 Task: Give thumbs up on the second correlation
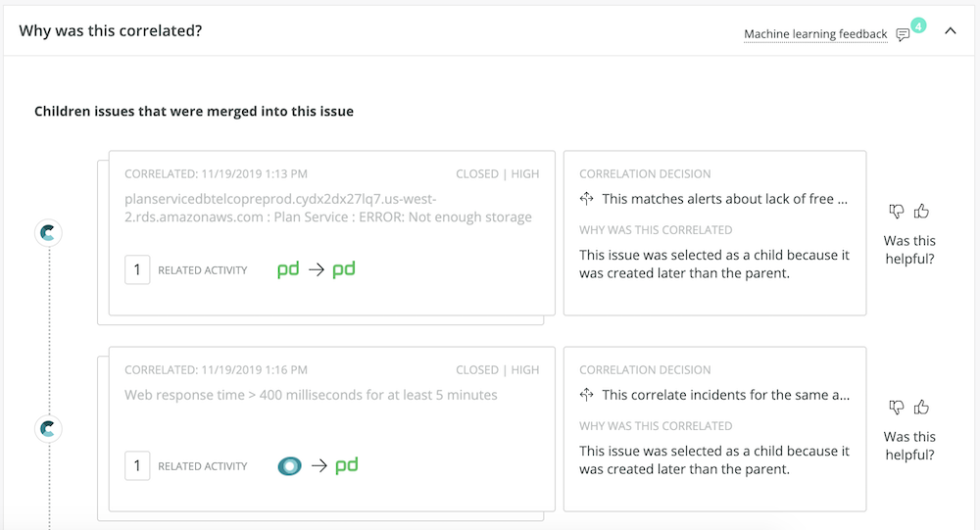(x=921, y=408)
